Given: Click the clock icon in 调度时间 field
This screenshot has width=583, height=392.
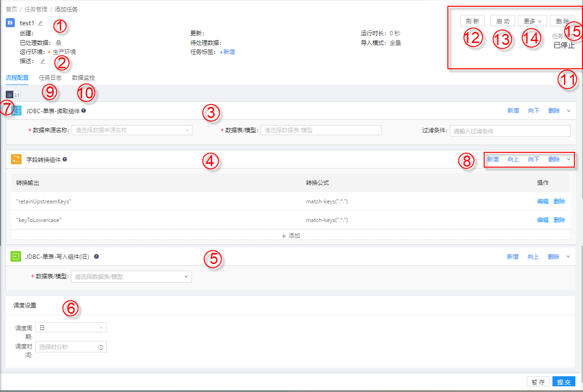Looking at the screenshot, I should (x=101, y=347).
